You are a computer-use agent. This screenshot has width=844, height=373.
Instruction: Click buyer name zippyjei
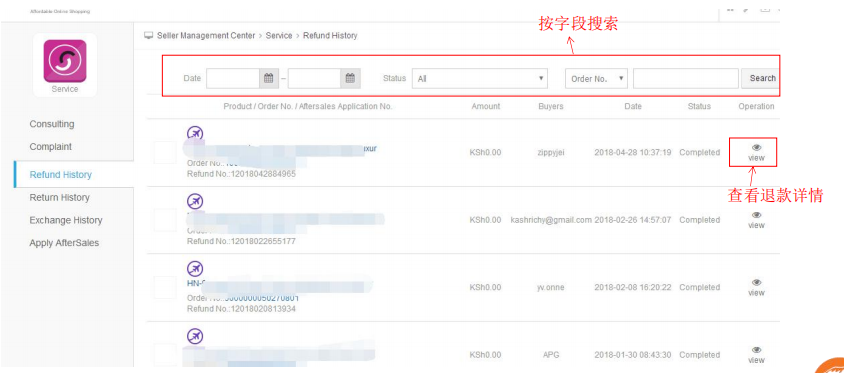(551, 153)
